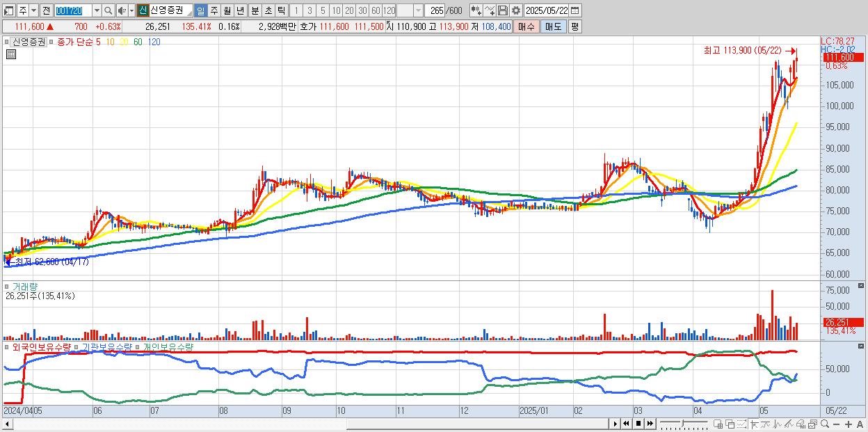Click the eraser drawing-removal icon

coord(801,424)
